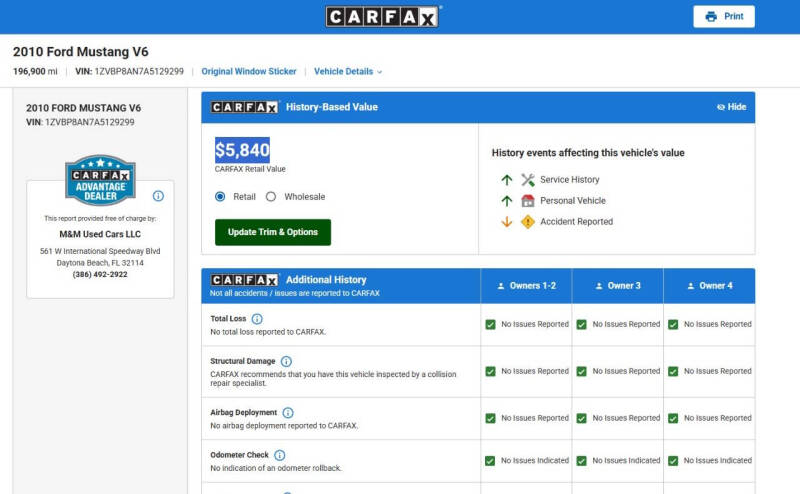Click the 2010 Ford Mustang V6 page title
800x494 pixels.
click(x=81, y=52)
